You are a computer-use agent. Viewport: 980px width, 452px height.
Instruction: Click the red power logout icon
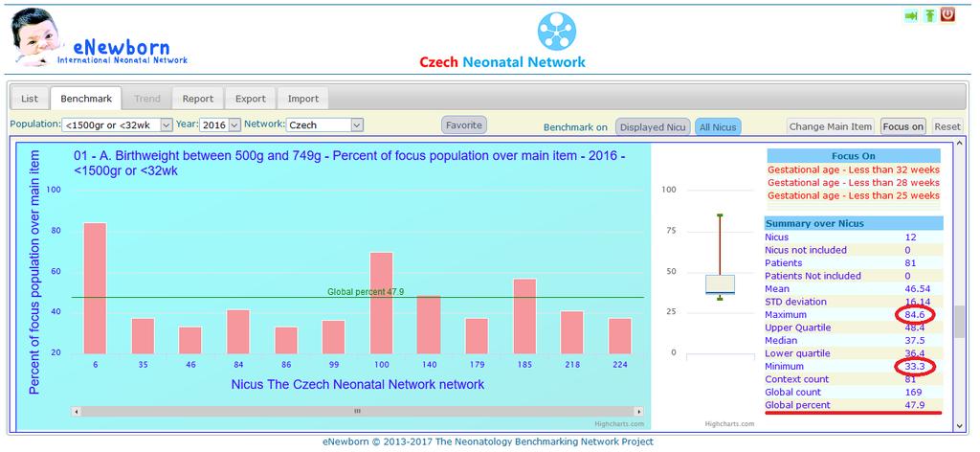(x=948, y=14)
